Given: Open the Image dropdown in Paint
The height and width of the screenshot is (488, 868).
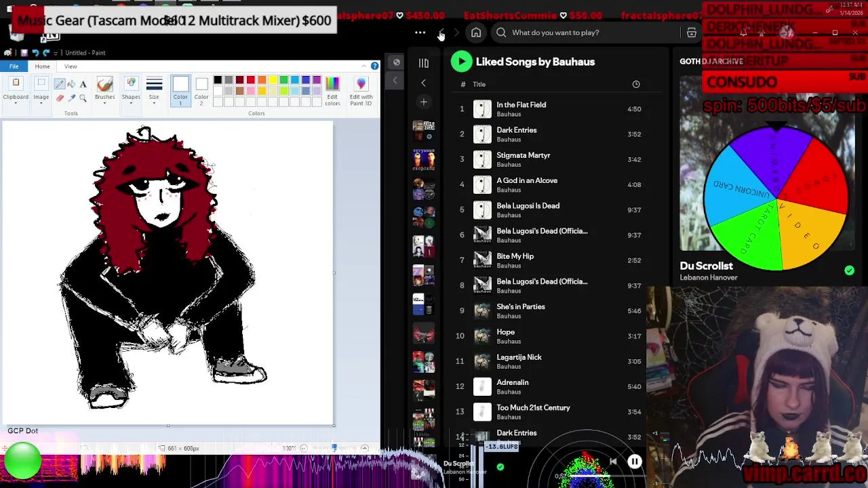Looking at the screenshot, I should pos(41,91).
